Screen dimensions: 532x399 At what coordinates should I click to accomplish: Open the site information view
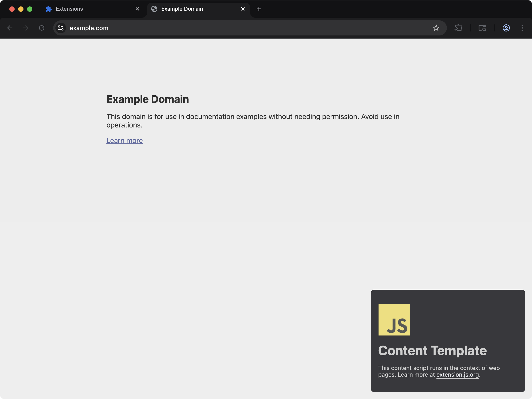(x=61, y=28)
